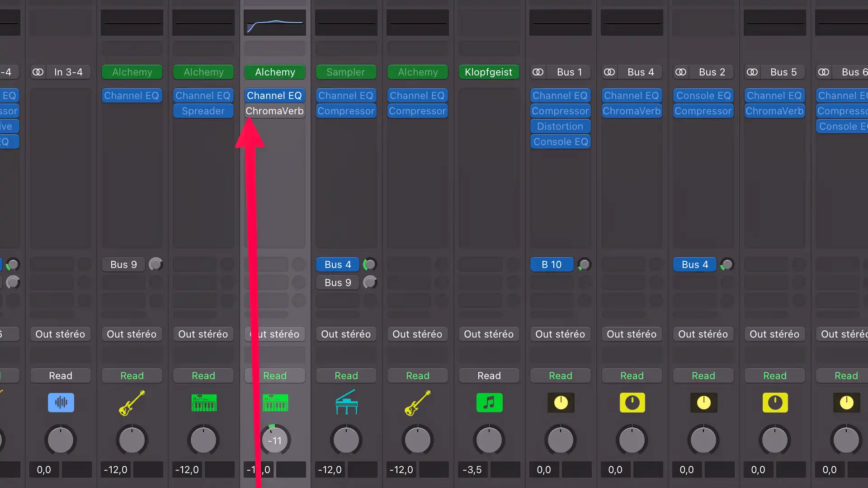The width and height of the screenshot is (868, 488).
Task: Open the ChromaVerb plug-in on selected strip
Action: coord(275,111)
